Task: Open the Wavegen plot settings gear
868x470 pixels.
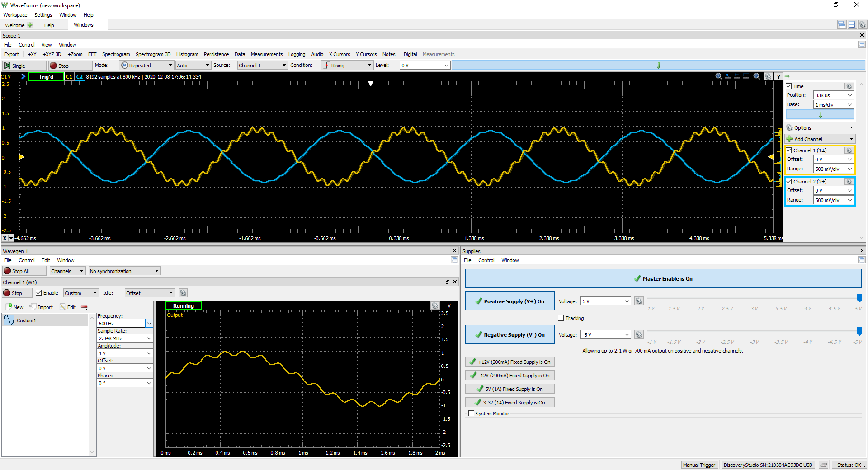Action: [435, 306]
